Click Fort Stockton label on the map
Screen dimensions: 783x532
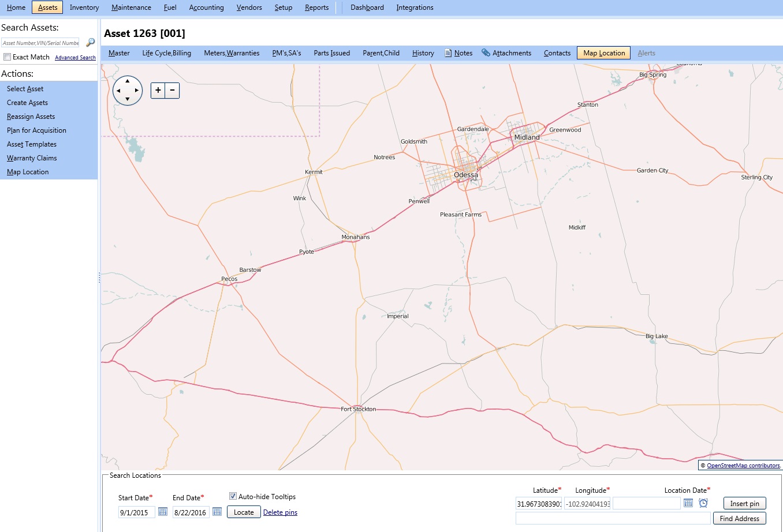(358, 409)
